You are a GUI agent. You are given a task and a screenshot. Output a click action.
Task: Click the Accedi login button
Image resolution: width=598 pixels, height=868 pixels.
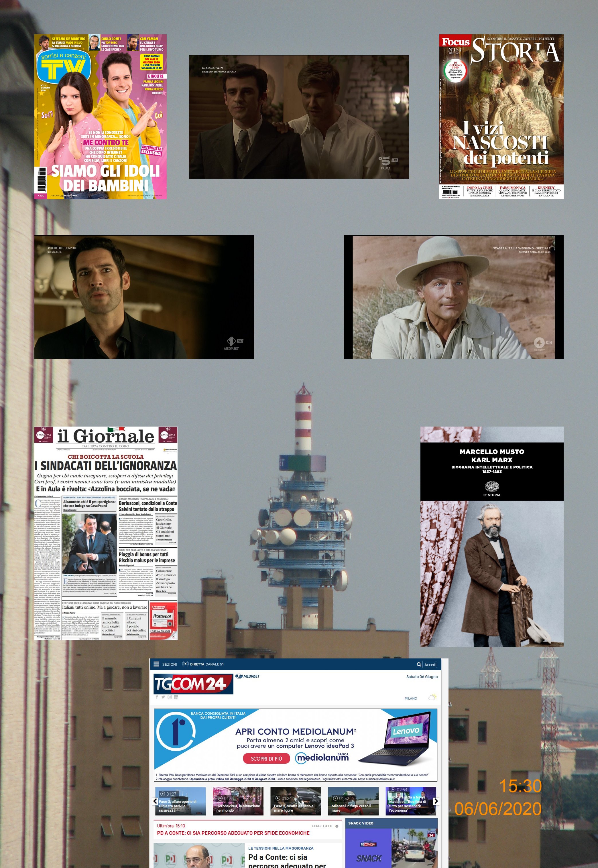pos(430,664)
